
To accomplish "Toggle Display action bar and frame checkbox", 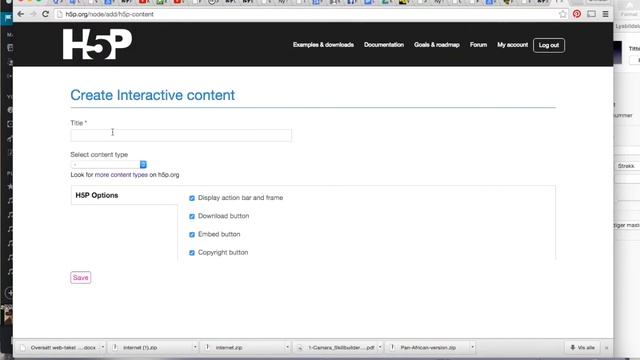I will (x=192, y=198).
